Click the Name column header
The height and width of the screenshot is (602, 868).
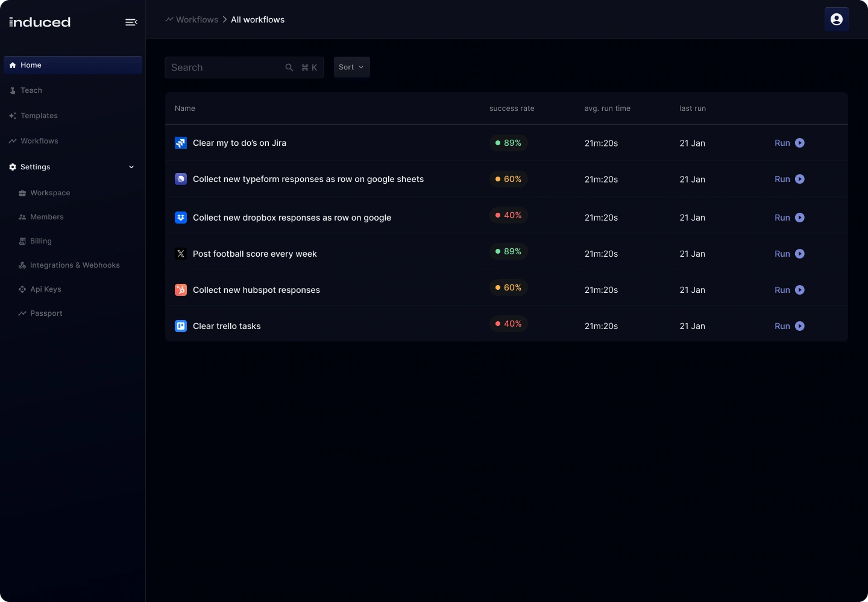tap(185, 108)
